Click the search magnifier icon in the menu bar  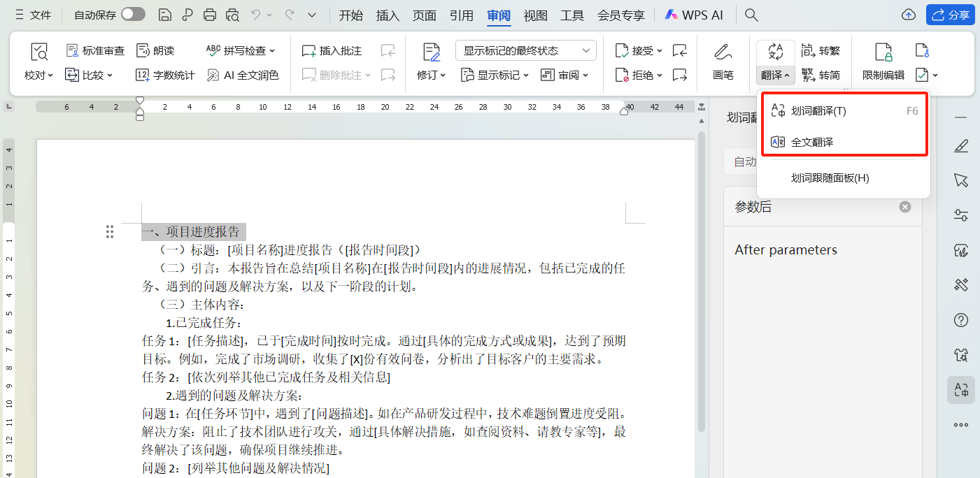pyautogui.click(x=751, y=15)
